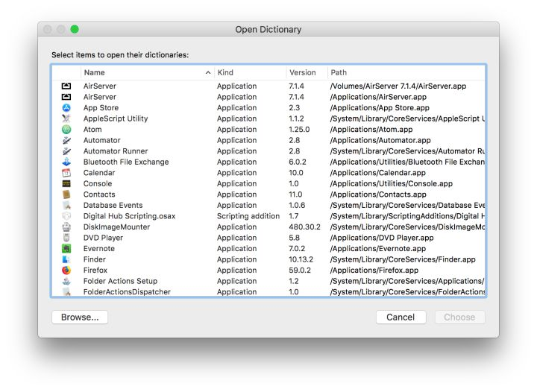Click version '59.0.2' cell

[x=300, y=271]
